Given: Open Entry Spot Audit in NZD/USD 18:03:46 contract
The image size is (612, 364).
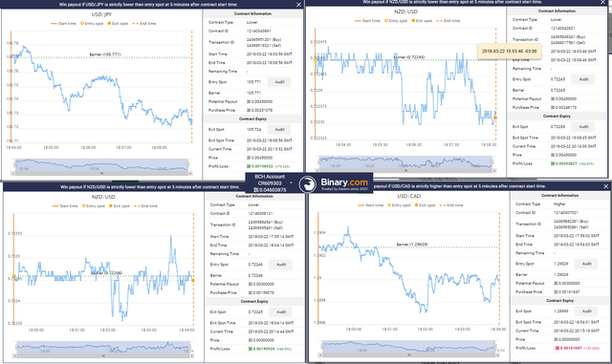Looking at the screenshot, I should (x=583, y=79).
